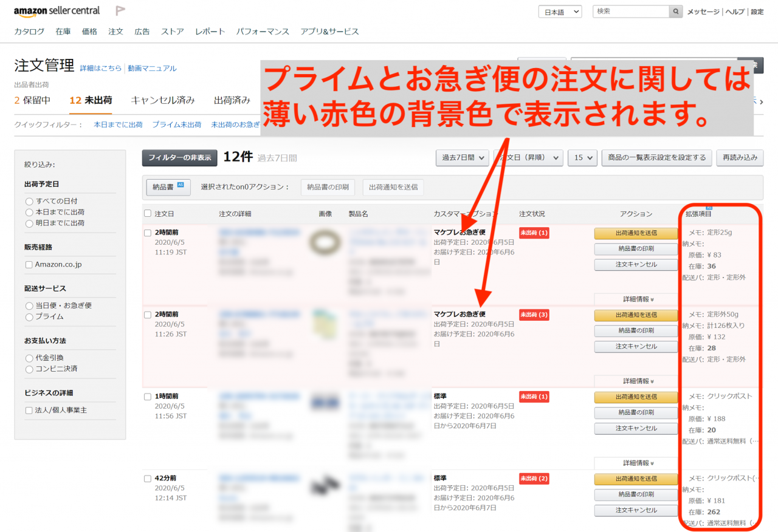Enable the 法人/個人事業主 business filter
The width and height of the screenshot is (778, 532).
tap(29, 411)
